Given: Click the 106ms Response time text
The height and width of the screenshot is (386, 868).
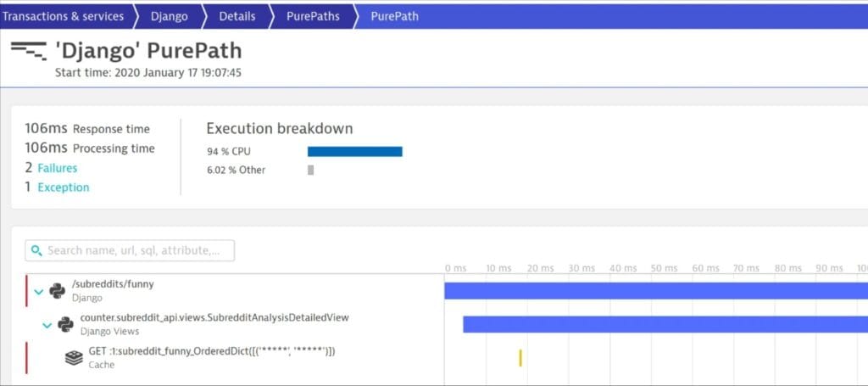Looking at the screenshot, I should 87,129.
